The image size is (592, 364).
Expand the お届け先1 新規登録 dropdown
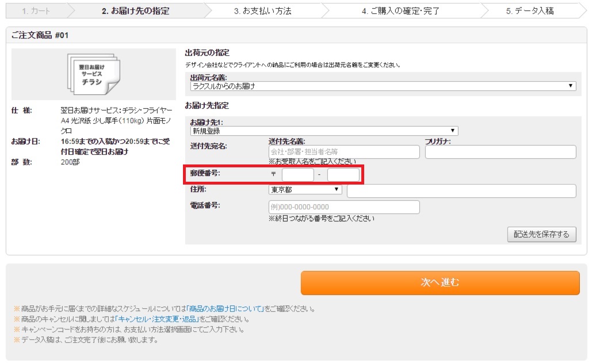point(324,131)
